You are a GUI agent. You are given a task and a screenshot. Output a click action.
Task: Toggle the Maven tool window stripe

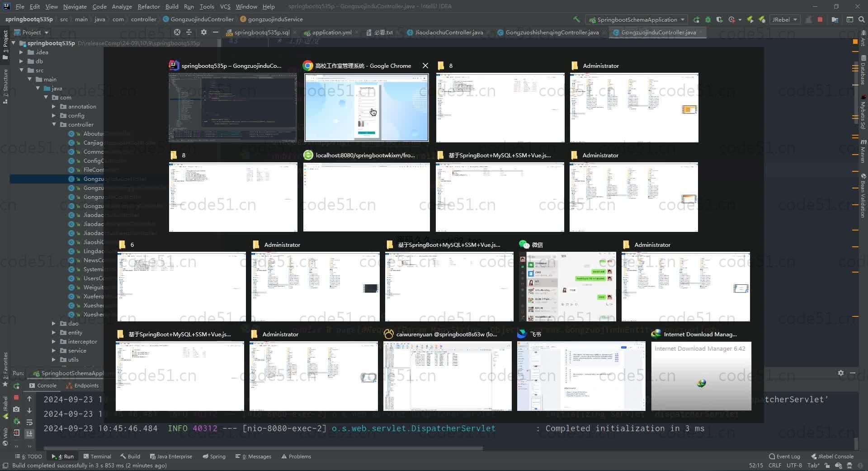[863, 151]
